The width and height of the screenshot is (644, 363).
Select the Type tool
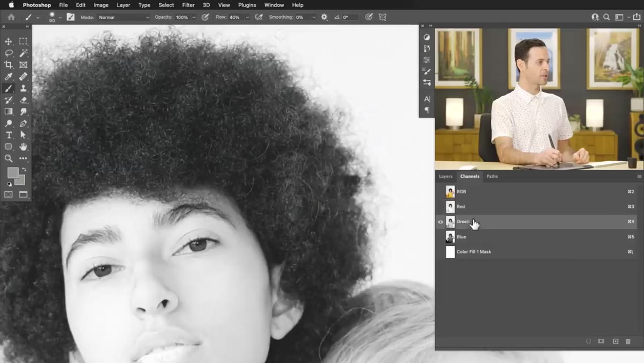point(9,135)
